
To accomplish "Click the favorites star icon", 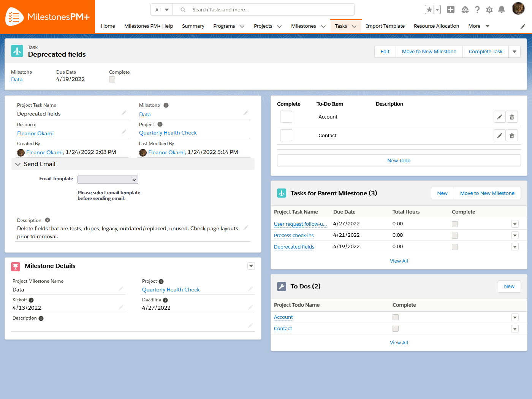I will pos(430,9).
